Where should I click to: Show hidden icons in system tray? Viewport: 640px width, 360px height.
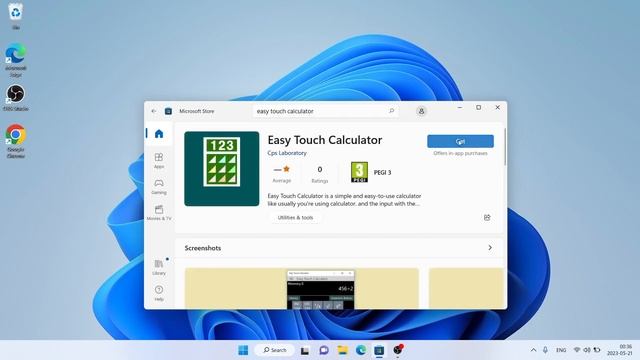click(x=533, y=350)
